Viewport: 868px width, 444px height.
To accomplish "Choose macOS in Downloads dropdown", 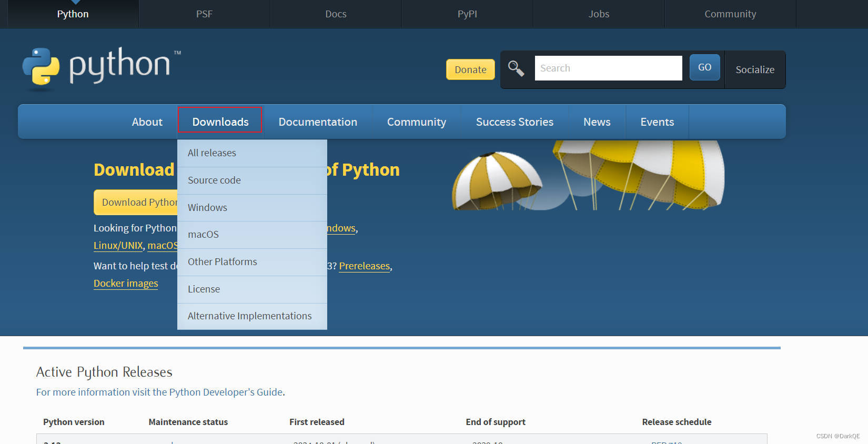I will [x=252, y=235].
